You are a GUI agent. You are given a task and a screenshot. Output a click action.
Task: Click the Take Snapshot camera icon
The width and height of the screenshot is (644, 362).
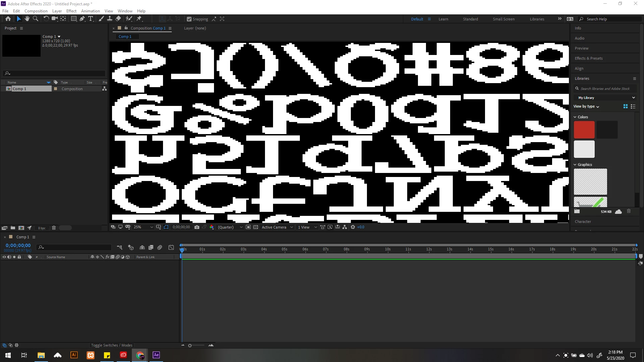[x=197, y=227]
